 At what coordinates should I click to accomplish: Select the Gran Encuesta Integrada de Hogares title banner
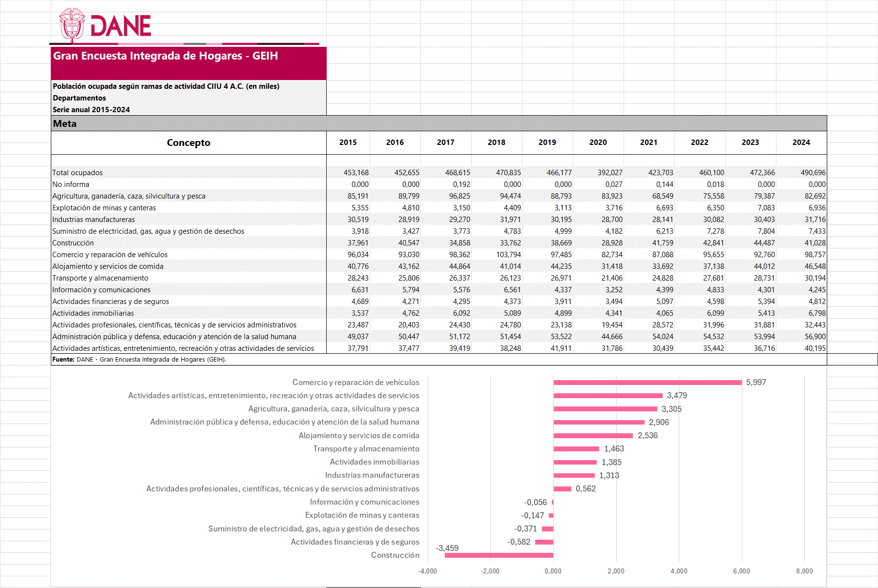[x=188, y=62]
